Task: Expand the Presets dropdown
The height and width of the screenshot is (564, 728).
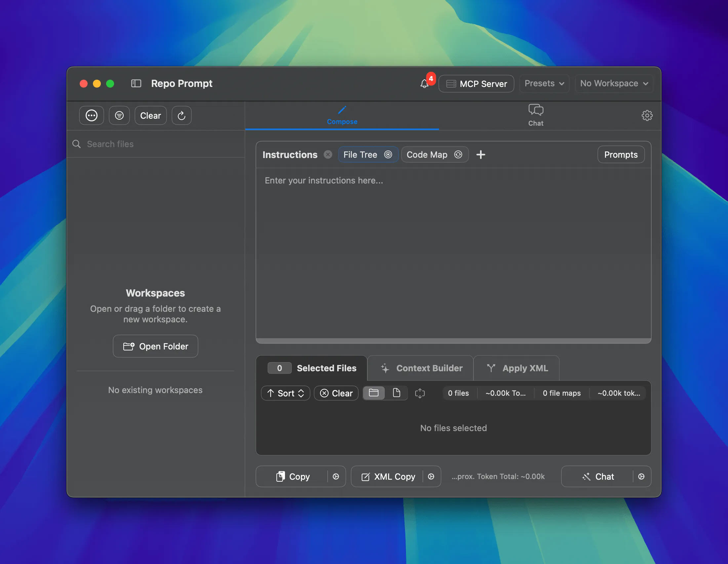Action: [544, 83]
